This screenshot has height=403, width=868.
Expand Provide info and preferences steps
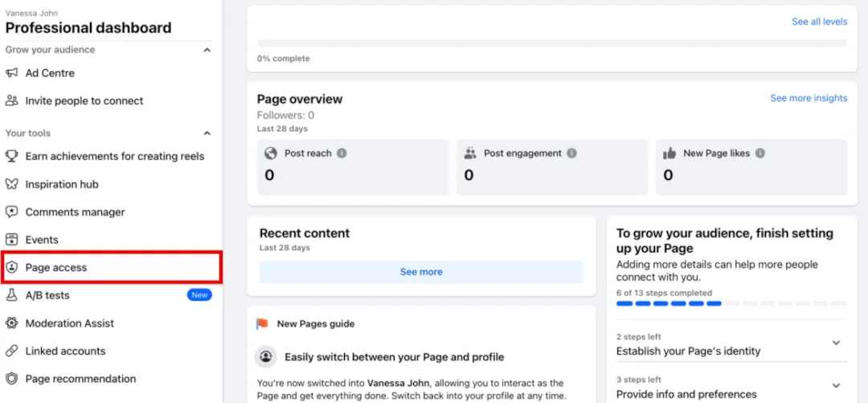tap(837, 385)
